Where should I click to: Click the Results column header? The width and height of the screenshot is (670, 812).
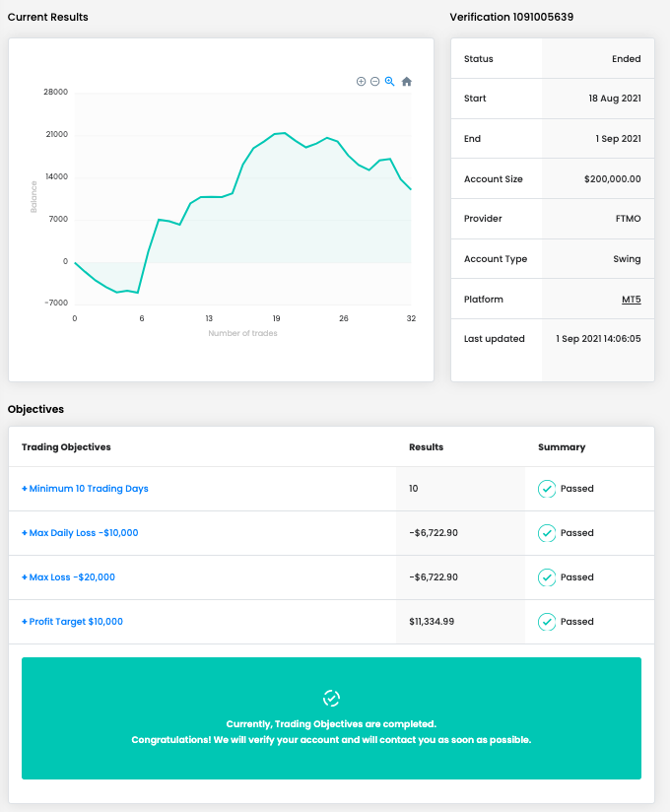click(x=426, y=447)
